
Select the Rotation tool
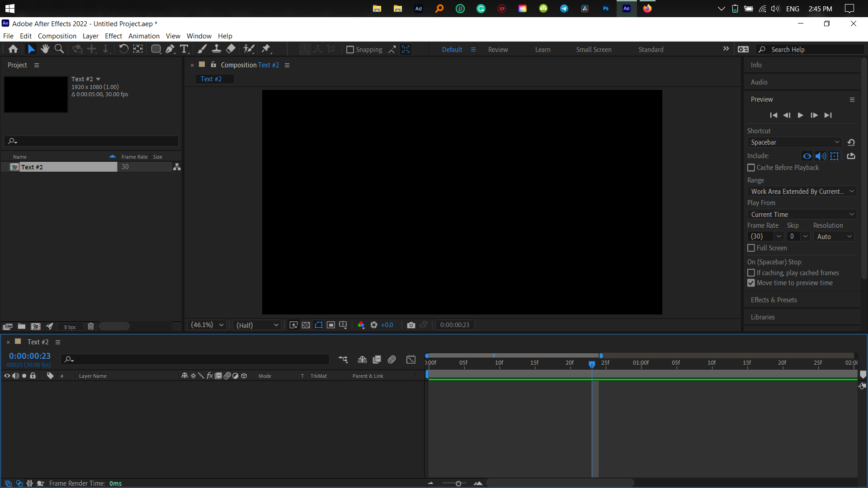pos(123,49)
